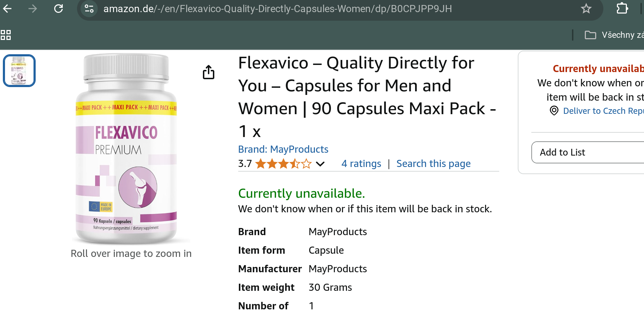Share product via share icon
The width and height of the screenshot is (644, 314).
209,72
